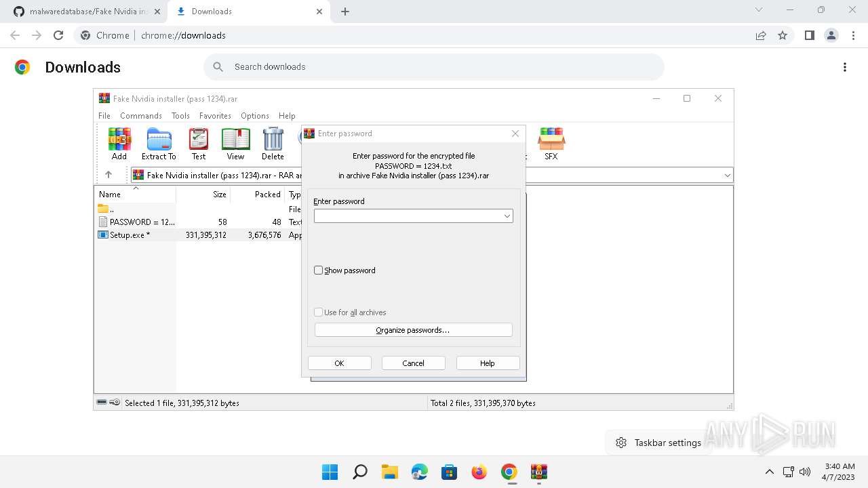This screenshot has height=488, width=868.
Task: Open the Downloads page more-actions menu
Action: 845,67
